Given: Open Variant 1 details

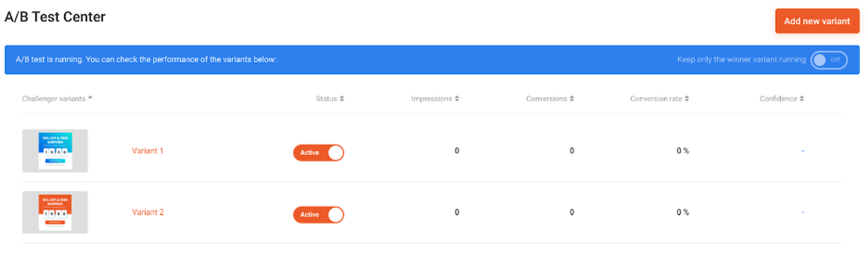Looking at the screenshot, I should pos(148,150).
